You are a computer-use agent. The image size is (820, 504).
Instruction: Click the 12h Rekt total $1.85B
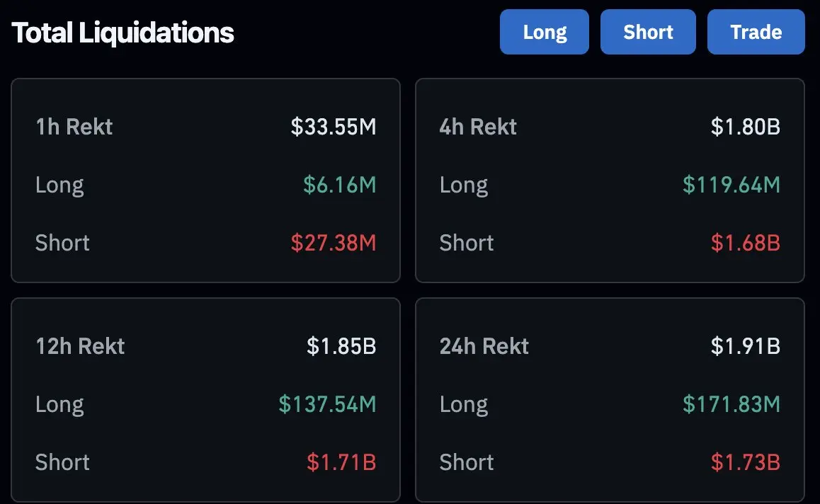(341, 346)
